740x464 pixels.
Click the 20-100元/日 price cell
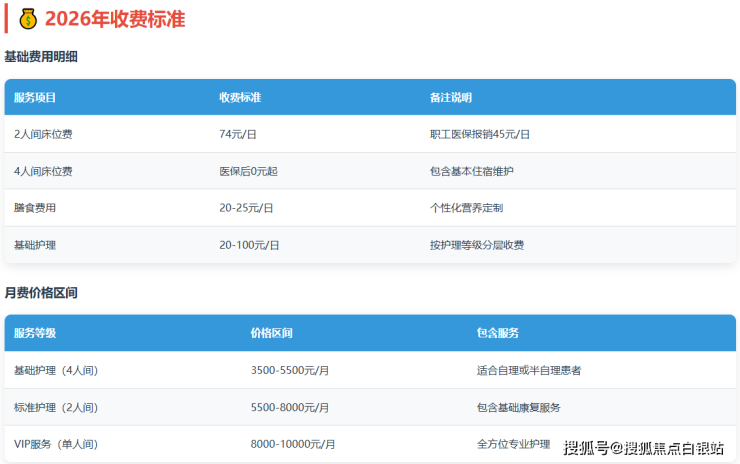[249, 245]
